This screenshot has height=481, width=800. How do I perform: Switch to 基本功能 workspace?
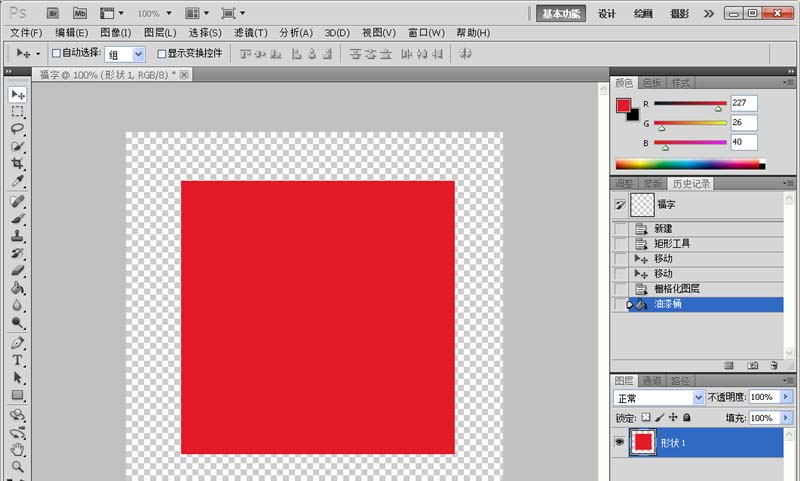[x=561, y=14]
